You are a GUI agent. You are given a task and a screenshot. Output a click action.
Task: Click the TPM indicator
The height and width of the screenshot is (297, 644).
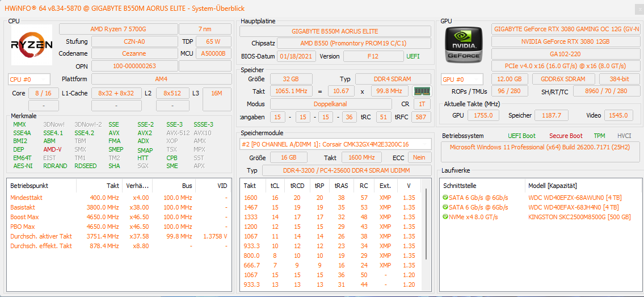(x=599, y=136)
